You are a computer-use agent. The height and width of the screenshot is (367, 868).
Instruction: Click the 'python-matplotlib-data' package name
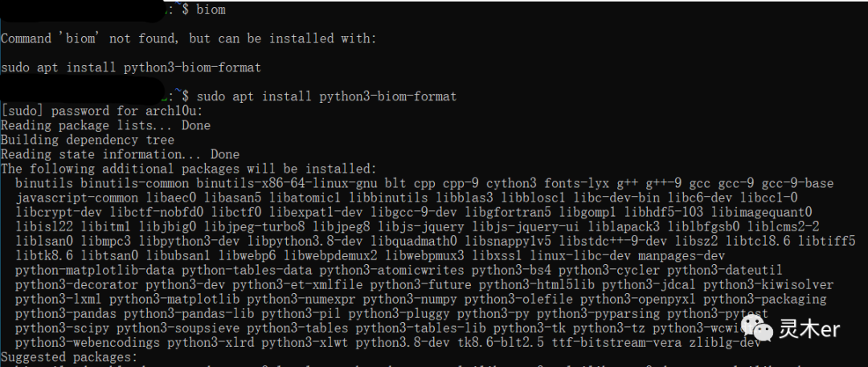[x=95, y=270]
